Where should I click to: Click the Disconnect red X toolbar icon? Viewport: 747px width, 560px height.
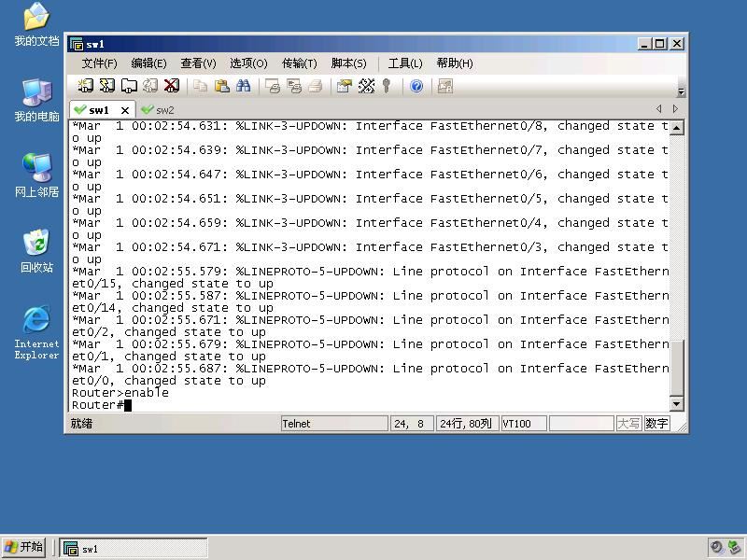[172, 86]
